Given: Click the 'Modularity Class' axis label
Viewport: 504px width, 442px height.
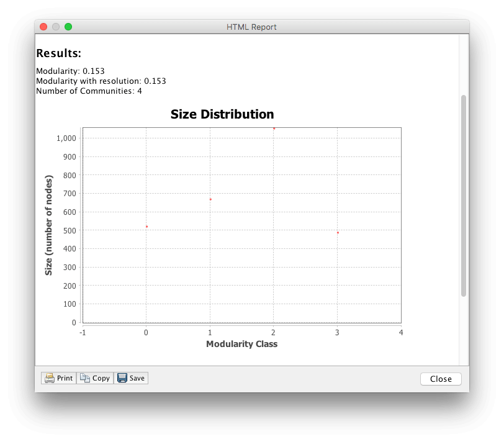Looking at the screenshot, I should coord(241,344).
